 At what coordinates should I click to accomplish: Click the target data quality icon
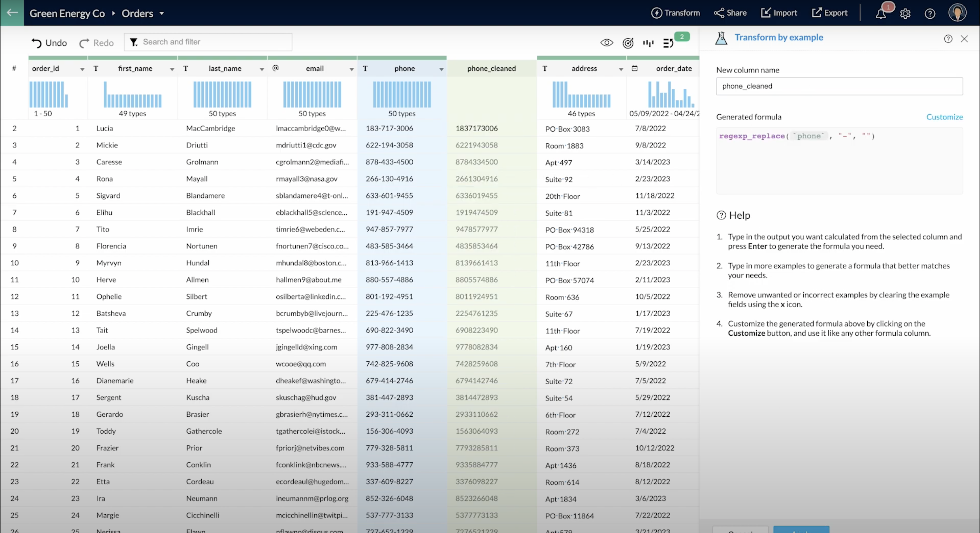click(x=628, y=43)
